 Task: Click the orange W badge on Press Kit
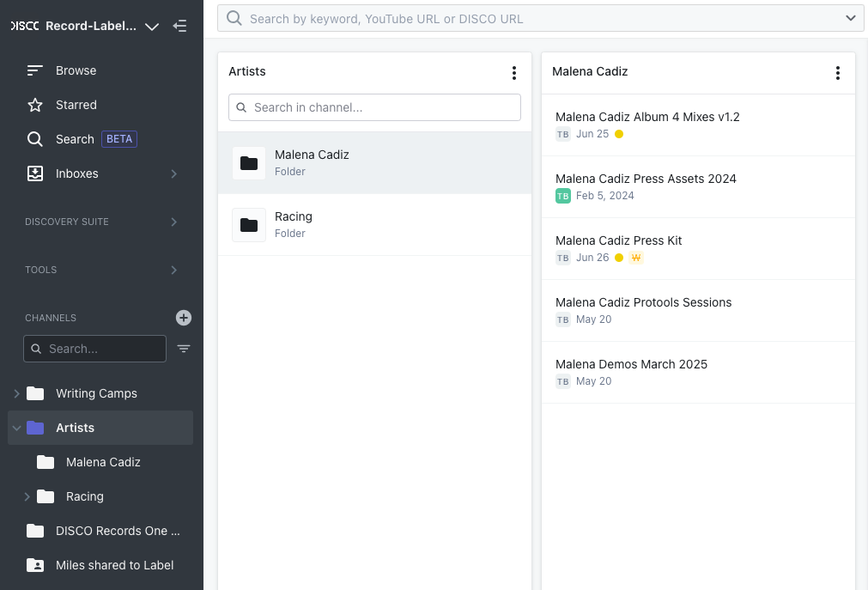pyautogui.click(x=636, y=258)
